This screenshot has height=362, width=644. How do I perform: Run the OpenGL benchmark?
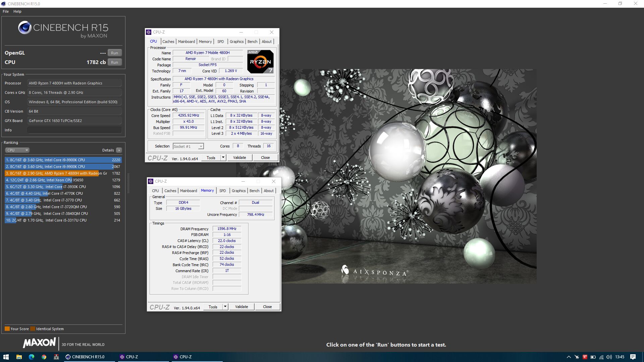point(114,53)
